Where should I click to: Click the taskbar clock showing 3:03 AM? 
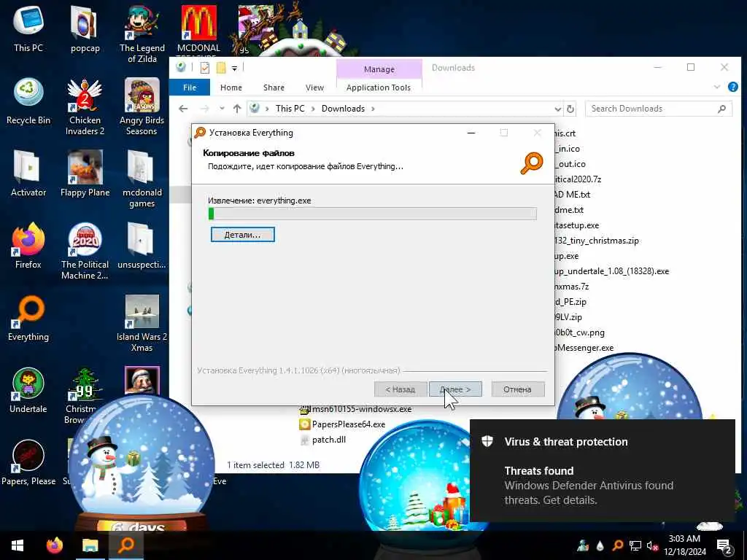click(684, 545)
